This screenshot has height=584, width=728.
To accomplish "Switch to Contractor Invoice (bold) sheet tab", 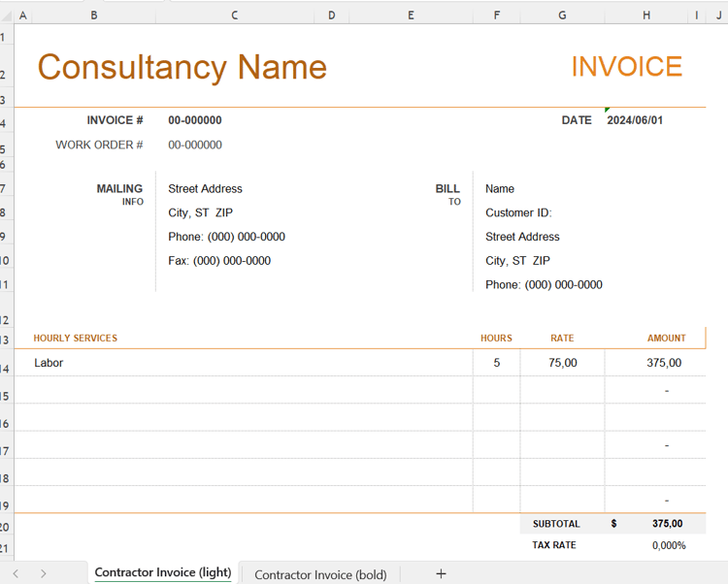I will pyautogui.click(x=320, y=574).
